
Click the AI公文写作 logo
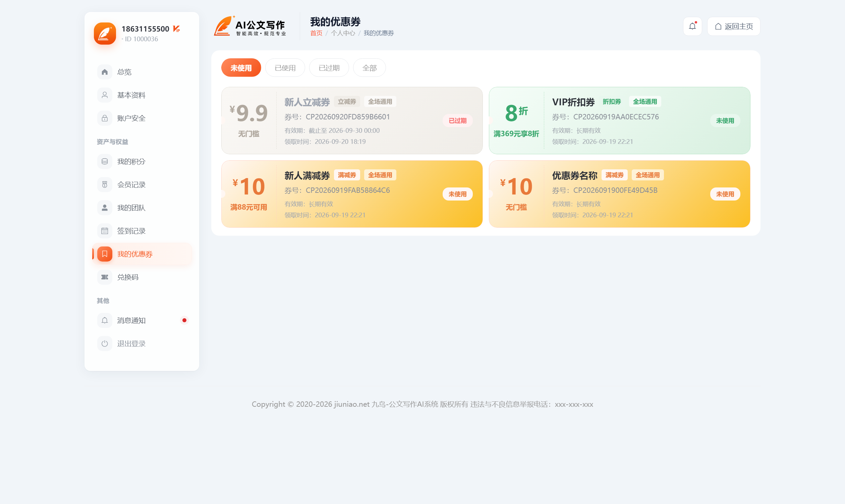(250, 26)
